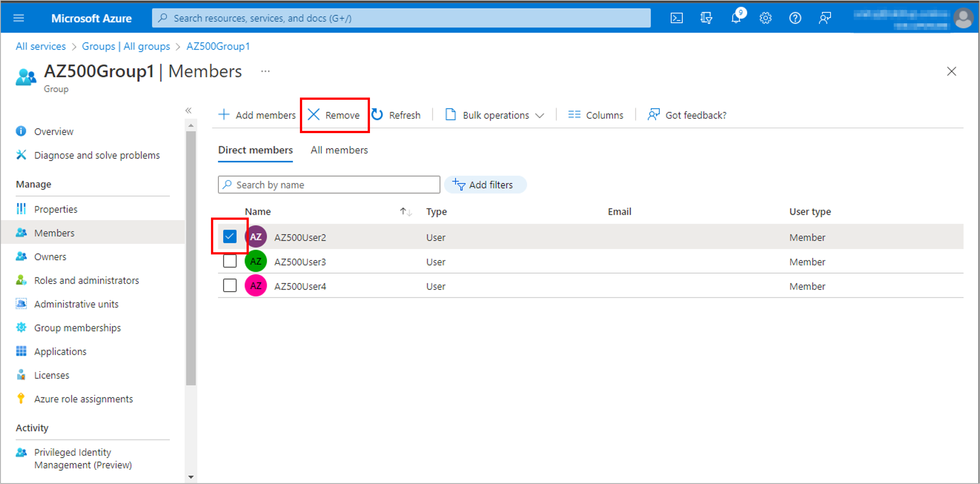Viewport: 980px width, 484px height.
Task: Click the Email column header
Action: (619, 212)
